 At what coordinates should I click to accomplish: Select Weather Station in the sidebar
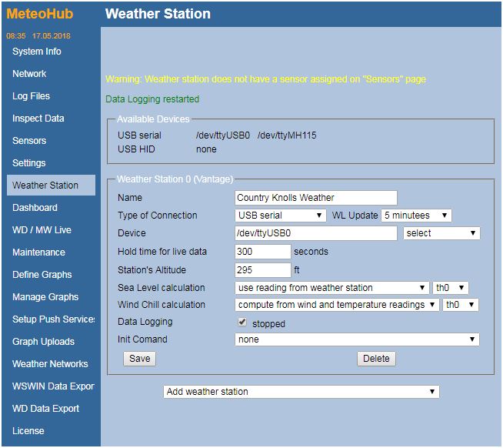51,186
